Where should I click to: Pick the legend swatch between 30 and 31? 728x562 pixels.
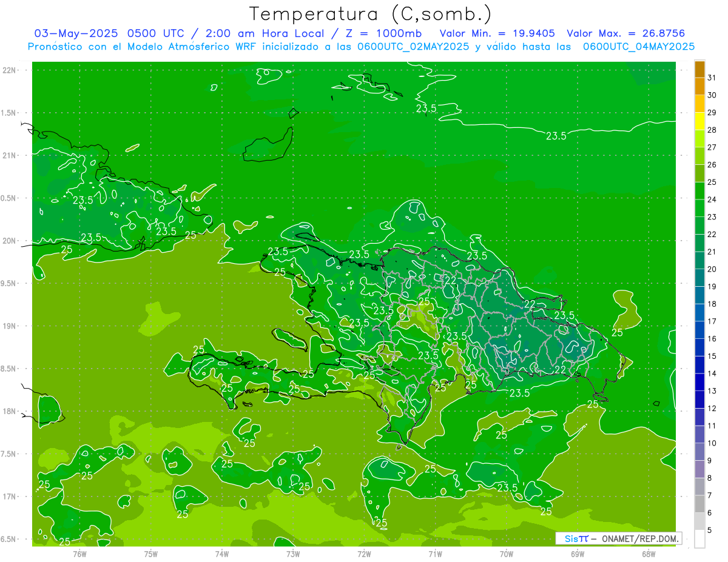[699, 87]
